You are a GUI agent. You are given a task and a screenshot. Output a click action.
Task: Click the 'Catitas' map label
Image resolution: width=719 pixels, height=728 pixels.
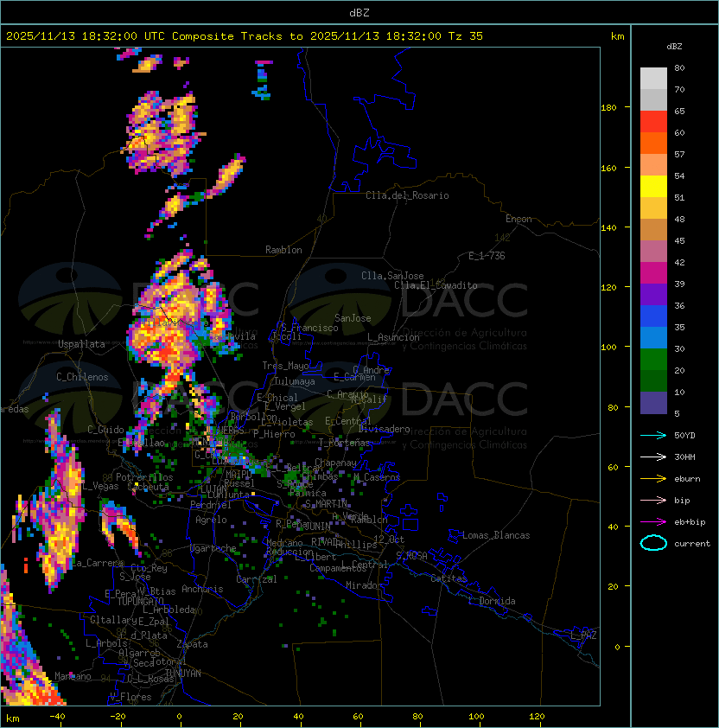pyautogui.click(x=449, y=578)
